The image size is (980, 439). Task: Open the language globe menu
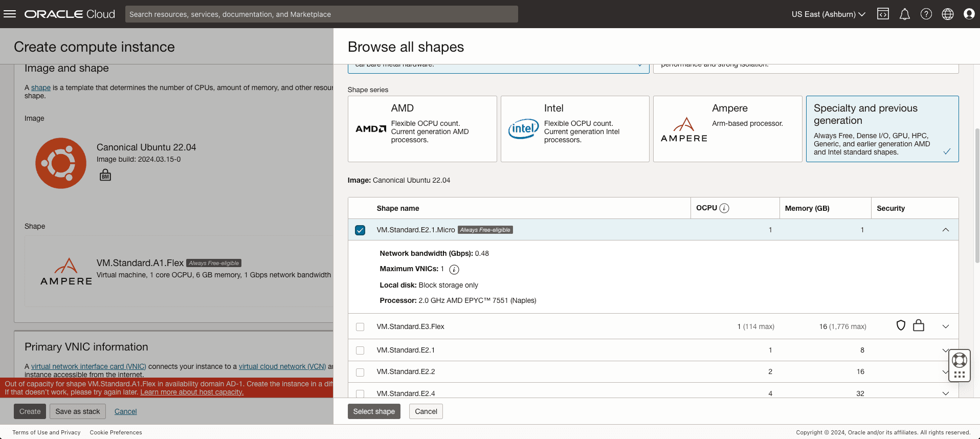pyautogui.click(x=947, y=14)
